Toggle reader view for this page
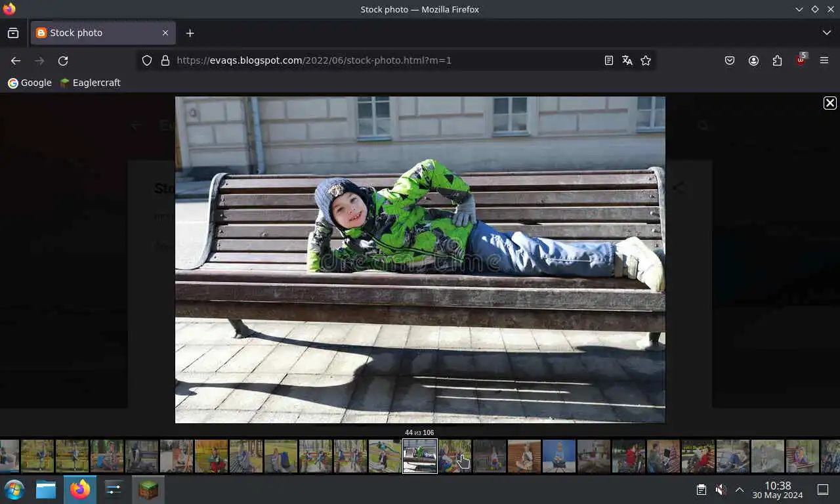Viewport: 840px width, 504px height. (x=609, y=60)
